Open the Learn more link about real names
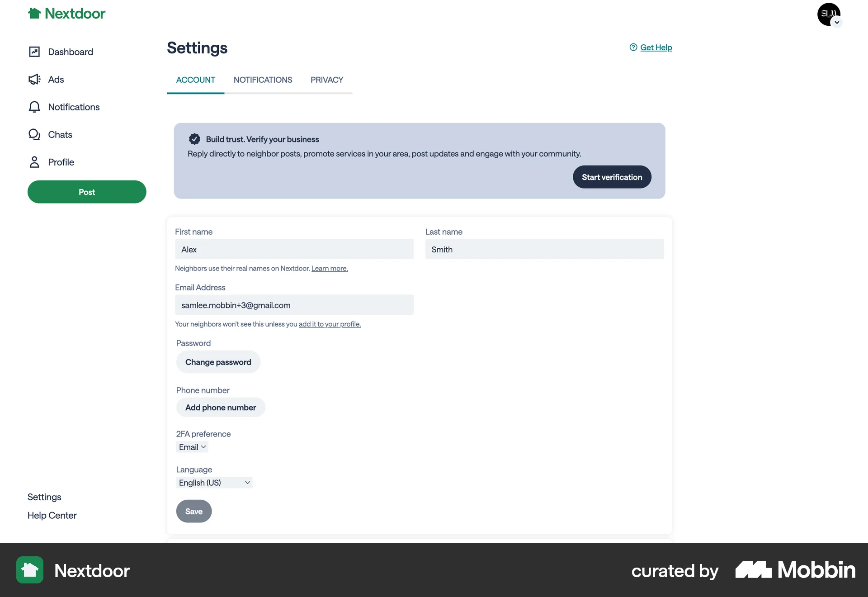868x597 pixels. 330,268
